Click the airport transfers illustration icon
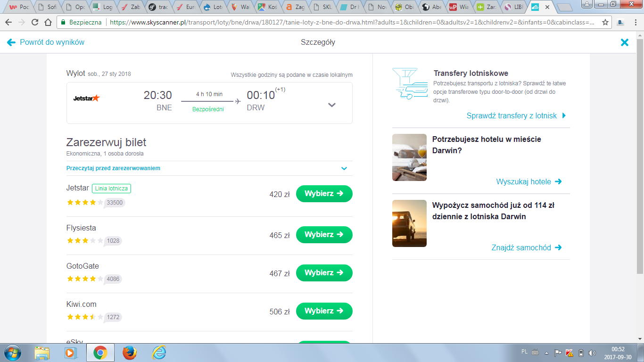This screenshot has width=644, height=362. tap(409, 83)
